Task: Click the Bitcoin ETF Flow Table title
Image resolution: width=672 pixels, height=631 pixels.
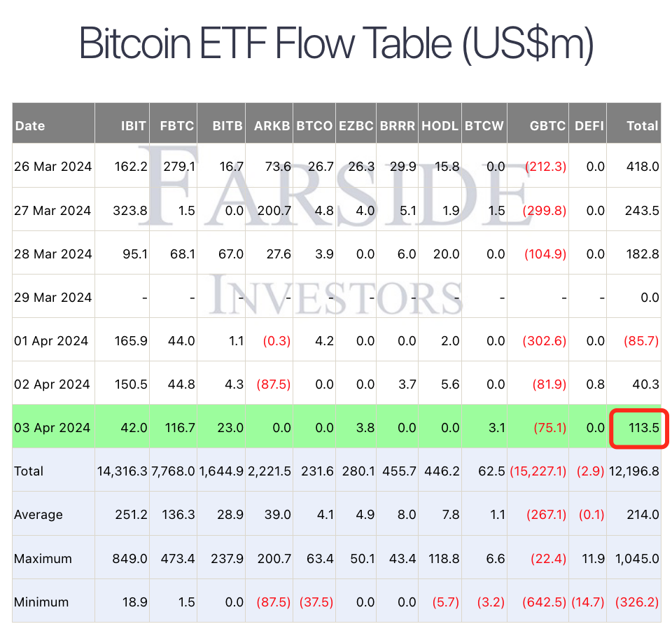Action: (336, 43)
